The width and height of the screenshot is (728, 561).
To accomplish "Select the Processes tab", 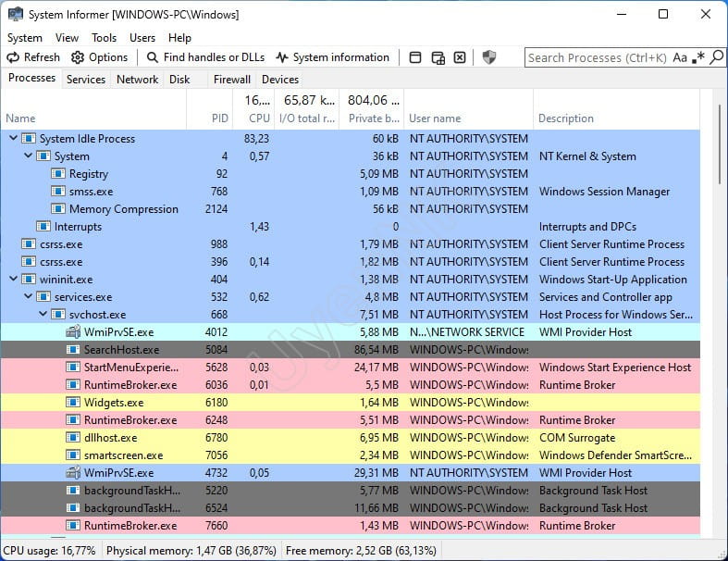I will coord(31,78).
